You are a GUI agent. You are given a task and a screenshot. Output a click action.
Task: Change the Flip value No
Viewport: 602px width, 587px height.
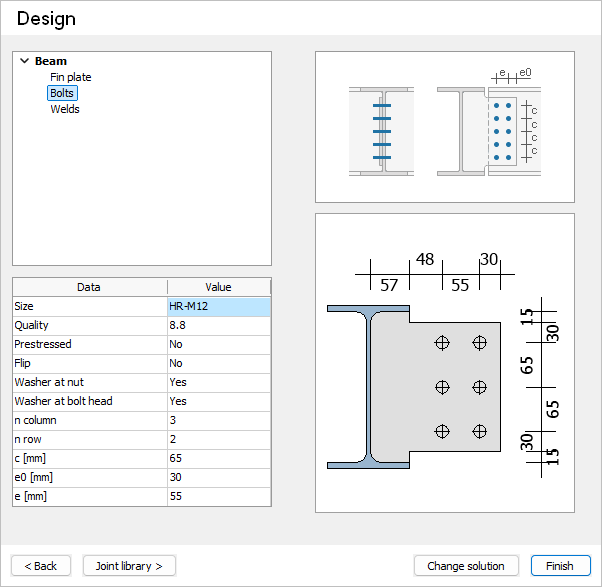click(219, 363)
